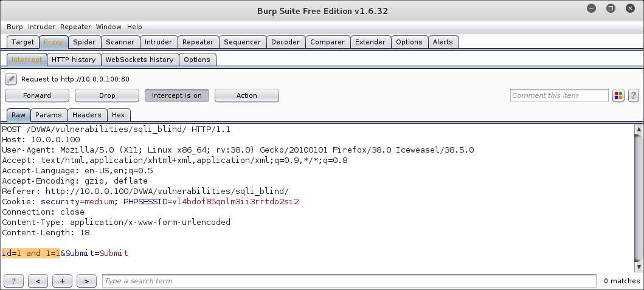Open the Action menu button
Viewport: 644px width, 290px height.
click(x=246, y=95)
